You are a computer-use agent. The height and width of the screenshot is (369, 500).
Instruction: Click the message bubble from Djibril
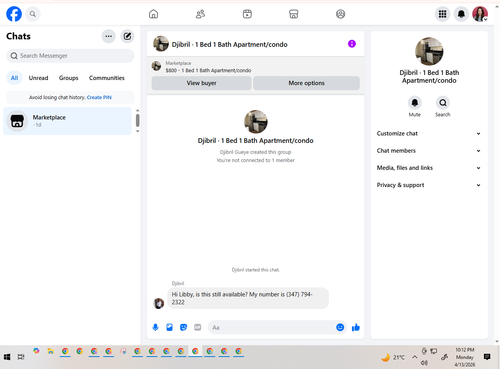(248, 298)
